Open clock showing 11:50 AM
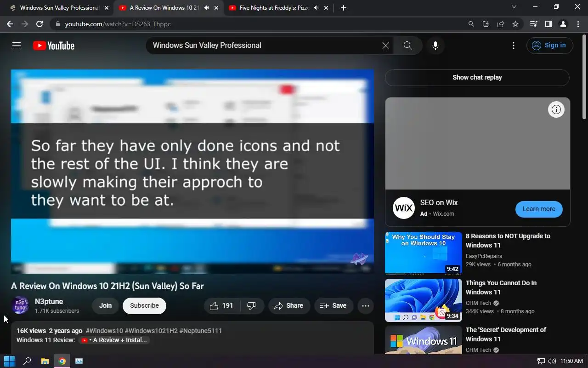 pos(572,361)
